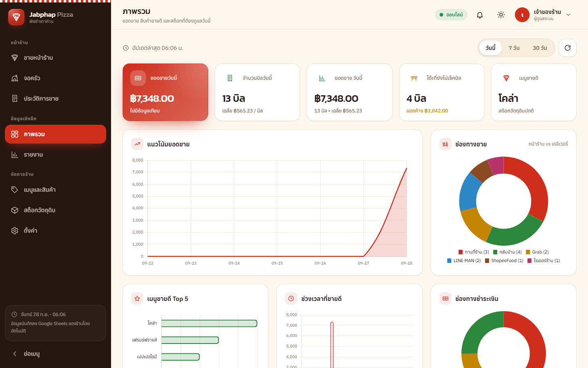This screenshot has height=368, width=588.
Task: Open ประวัติการขาย sales history
Action: [56, 99]
